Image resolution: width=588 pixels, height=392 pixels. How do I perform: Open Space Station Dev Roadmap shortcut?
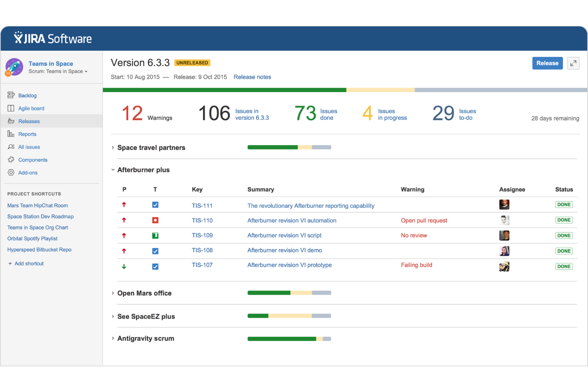tap(41, 216)
